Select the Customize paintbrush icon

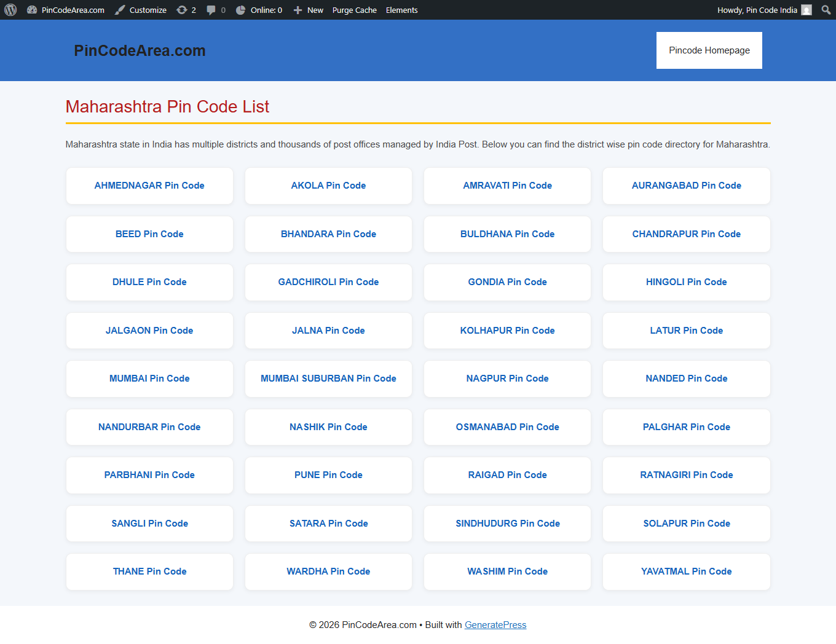pyautogui.click(x=119, y=10)
